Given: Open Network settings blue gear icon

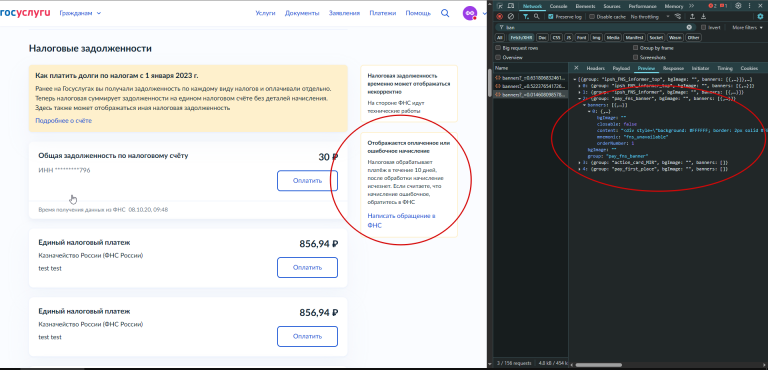Looking at the screenshot, I should (x=760, y=16).
